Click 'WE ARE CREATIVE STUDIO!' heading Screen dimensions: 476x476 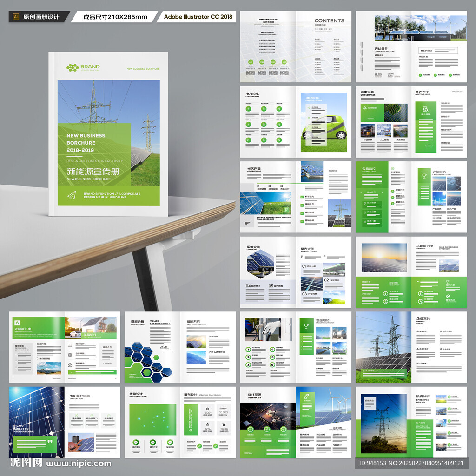(160, 322)
